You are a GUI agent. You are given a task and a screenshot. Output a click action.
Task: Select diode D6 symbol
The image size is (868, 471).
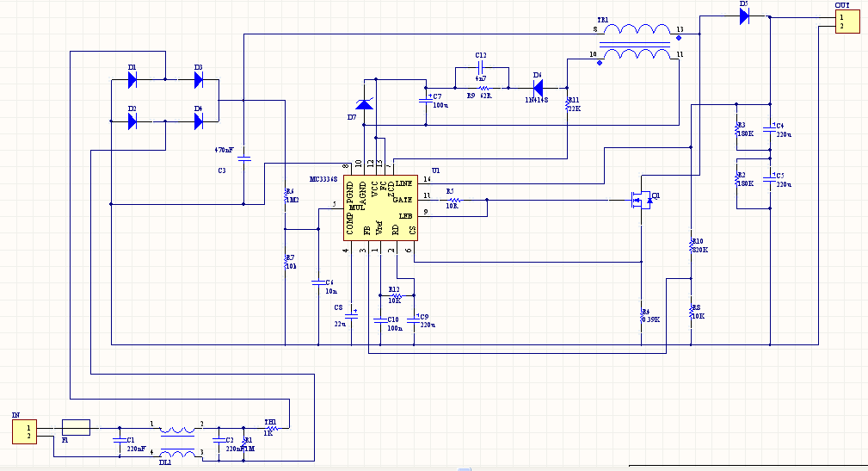(537, 88)
